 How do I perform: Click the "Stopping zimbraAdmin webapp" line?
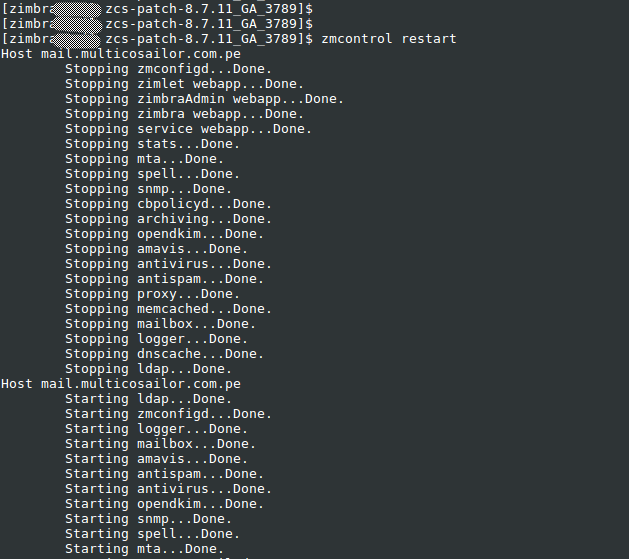point(204,99)
